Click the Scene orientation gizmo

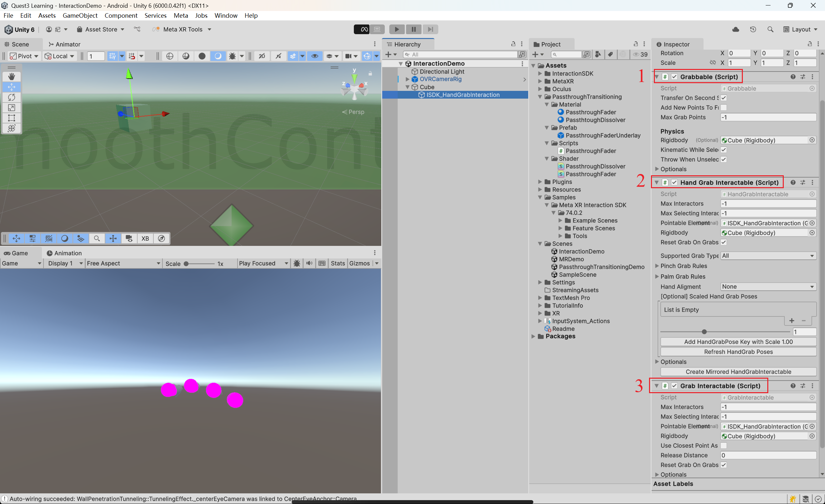click(354, 87)
